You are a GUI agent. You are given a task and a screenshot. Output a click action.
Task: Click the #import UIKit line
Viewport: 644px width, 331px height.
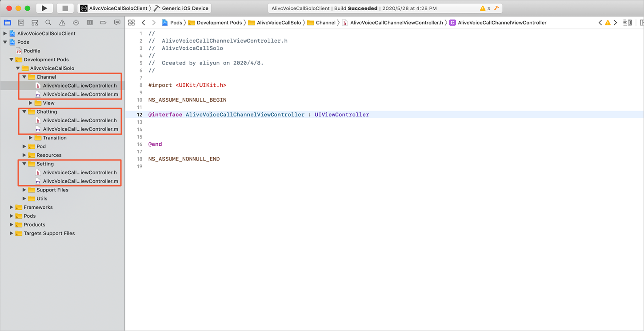tap(187, 85)
